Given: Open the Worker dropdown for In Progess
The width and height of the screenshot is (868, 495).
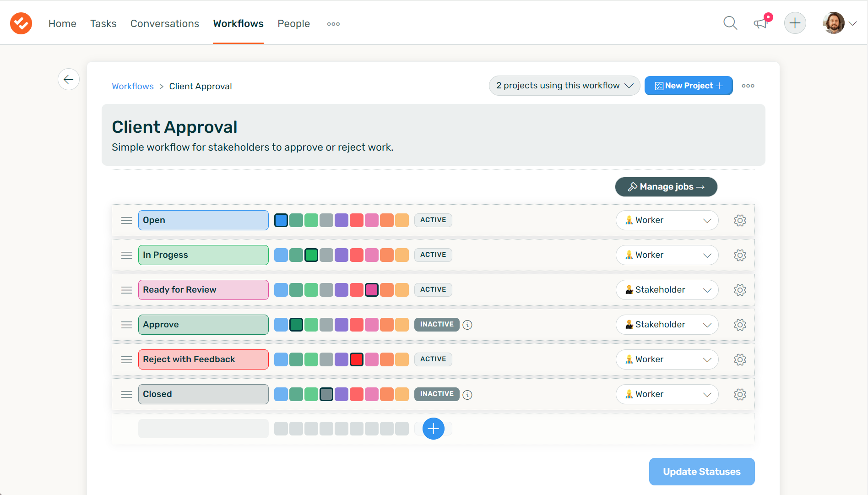Looking at the screenshot, I should coord(667,255).
